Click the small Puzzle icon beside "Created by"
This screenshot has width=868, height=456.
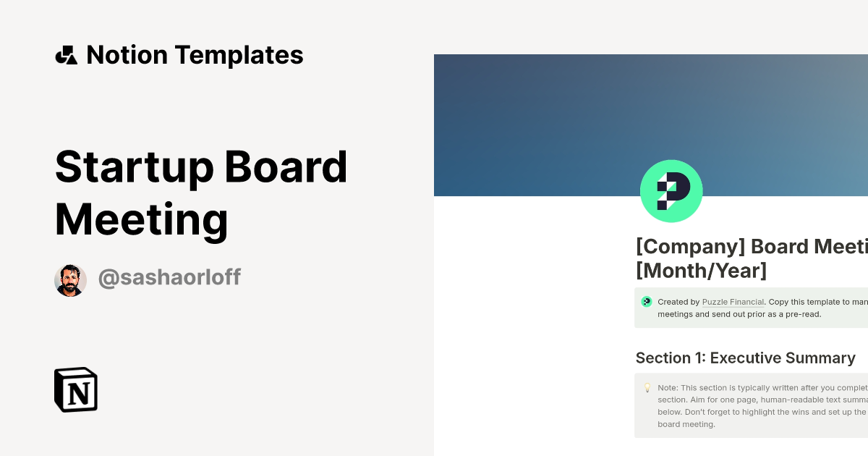[647, 302]
